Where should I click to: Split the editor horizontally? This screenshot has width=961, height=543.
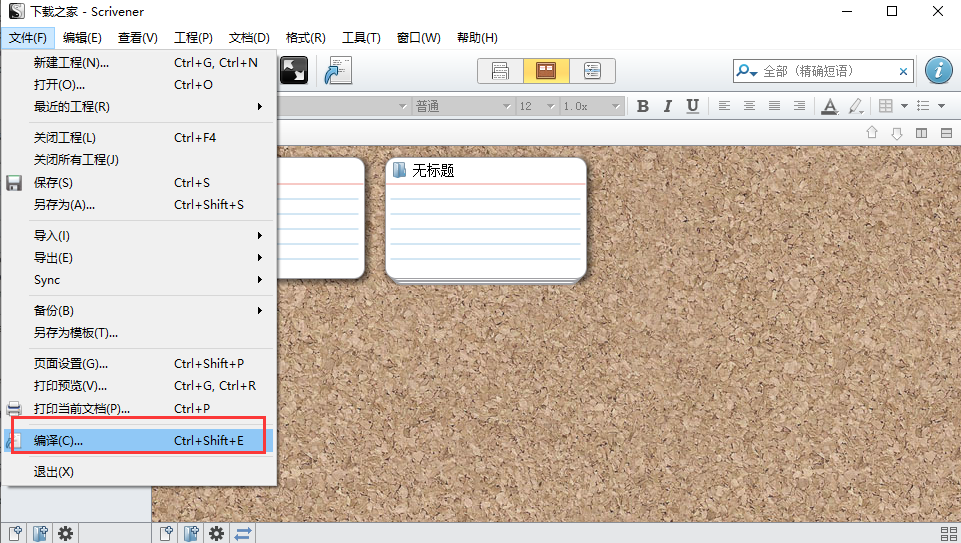coord(946,133)
